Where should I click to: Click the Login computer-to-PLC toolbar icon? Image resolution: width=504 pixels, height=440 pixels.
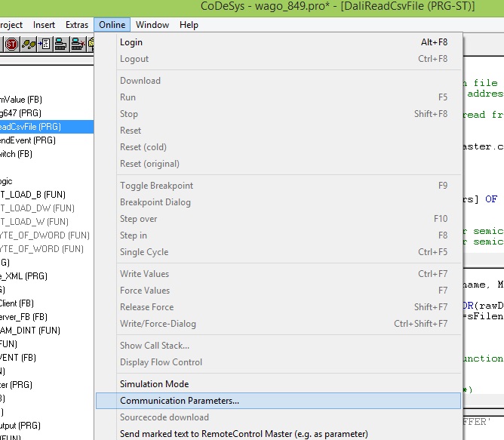click(x=60, y=44)
